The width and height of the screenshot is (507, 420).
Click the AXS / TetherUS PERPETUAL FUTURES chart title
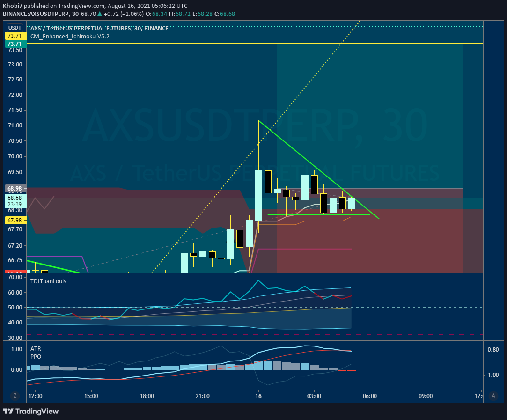pyautogui.click(x=99, y=29)
